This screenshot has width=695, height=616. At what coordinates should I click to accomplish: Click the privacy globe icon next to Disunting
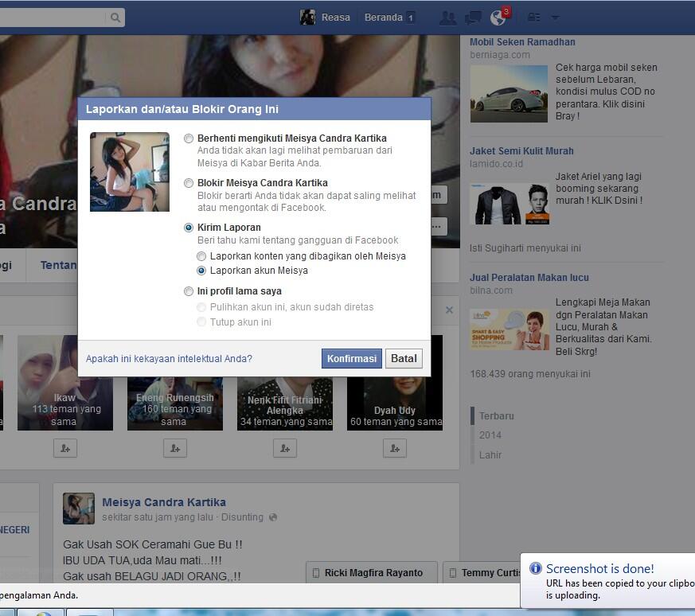273,517
